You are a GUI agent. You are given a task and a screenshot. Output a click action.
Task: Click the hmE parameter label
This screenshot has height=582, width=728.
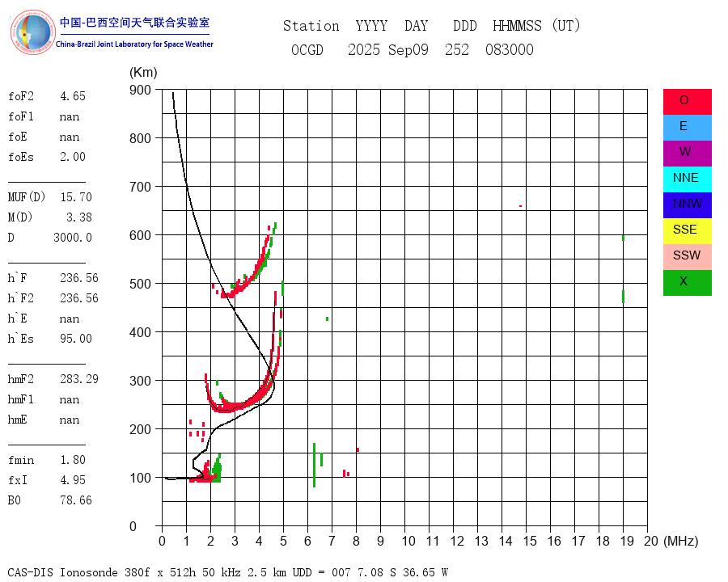17,420
